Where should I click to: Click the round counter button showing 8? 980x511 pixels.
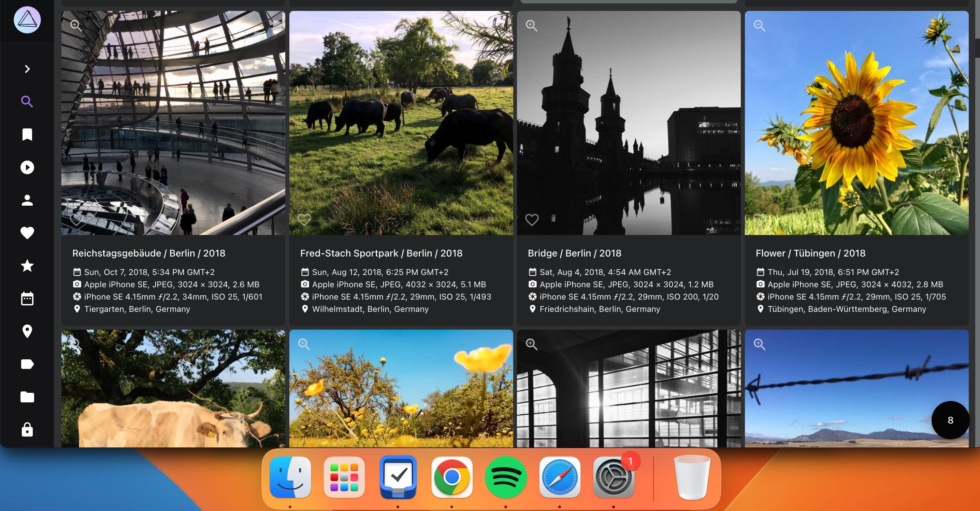coord(950,420)
